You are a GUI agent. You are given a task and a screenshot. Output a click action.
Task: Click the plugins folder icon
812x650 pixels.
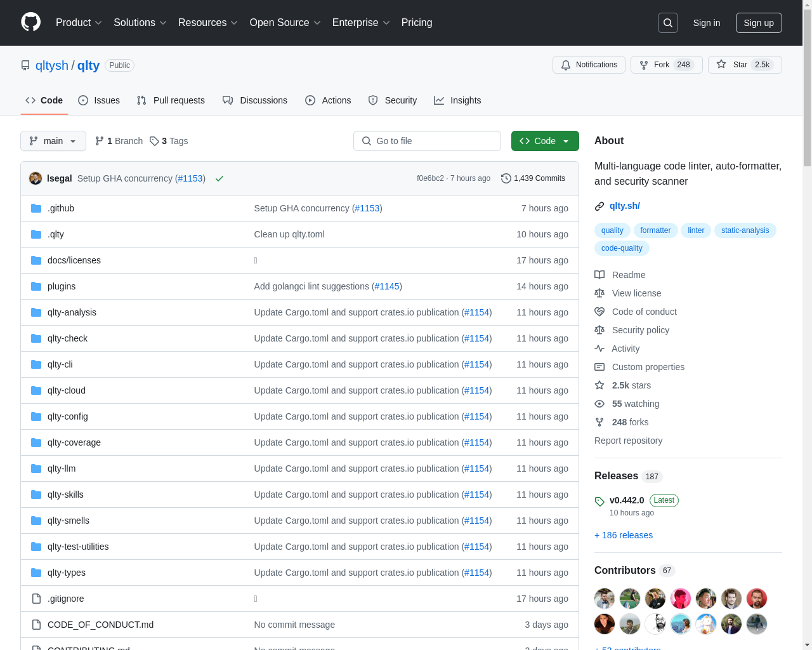pyautogui.click(x=36, y=286)
